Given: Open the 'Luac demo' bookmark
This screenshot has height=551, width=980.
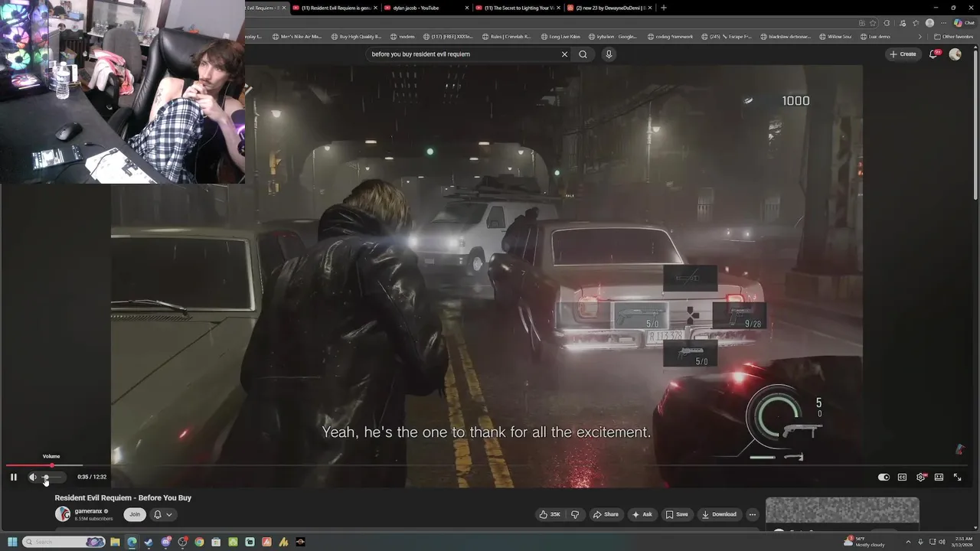Looking at the screenshot, I should coord(875,37).
